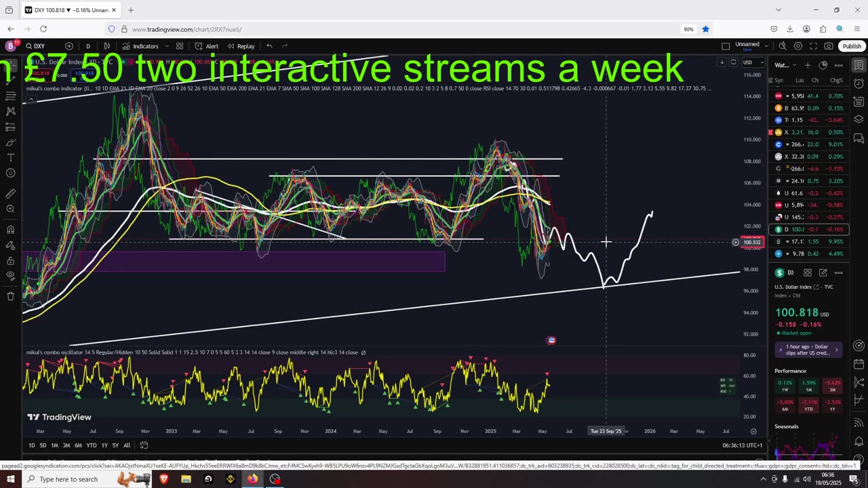Expand the Watchlist name dropdown
This screenshot has height=488, width=868.
pos(785,65)
